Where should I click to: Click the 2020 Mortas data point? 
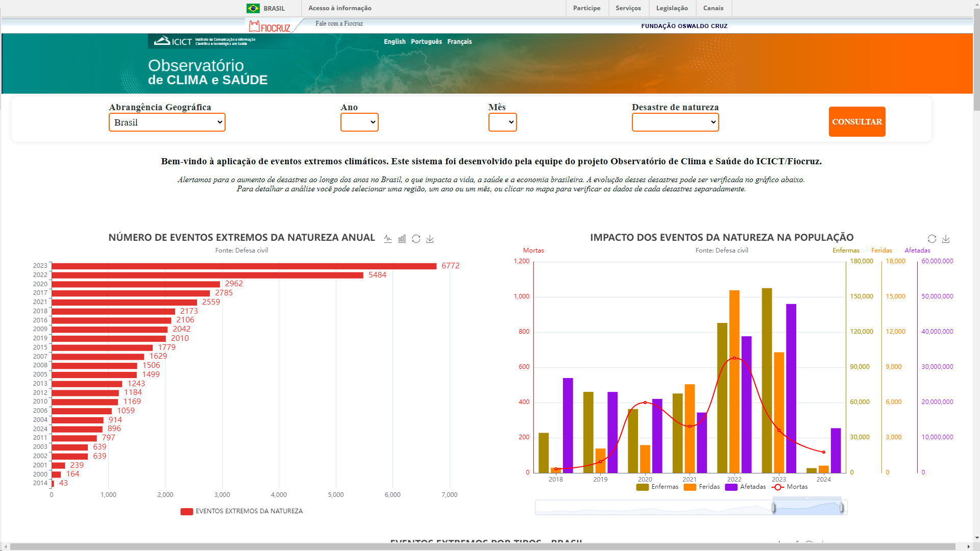(x=645, y=403)
